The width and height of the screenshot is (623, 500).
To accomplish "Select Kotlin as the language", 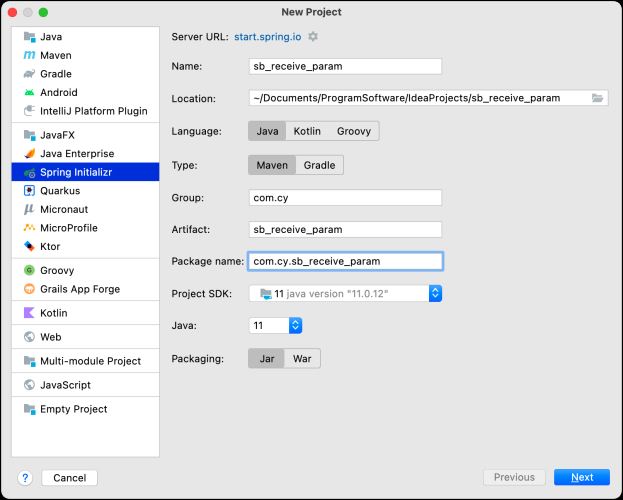I will (x=307, y=131).
